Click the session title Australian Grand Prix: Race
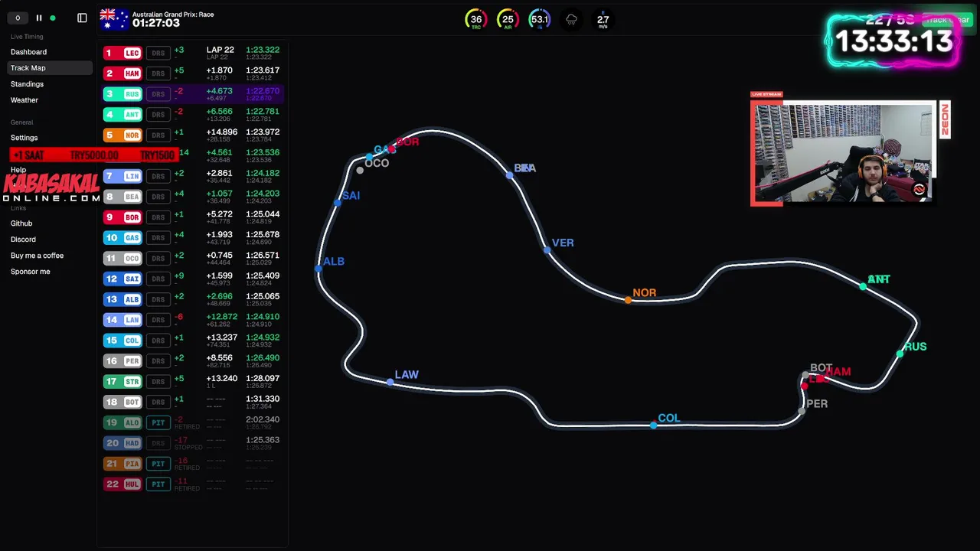The width and height of the screenshot is (980, 551). coord(173,15)
